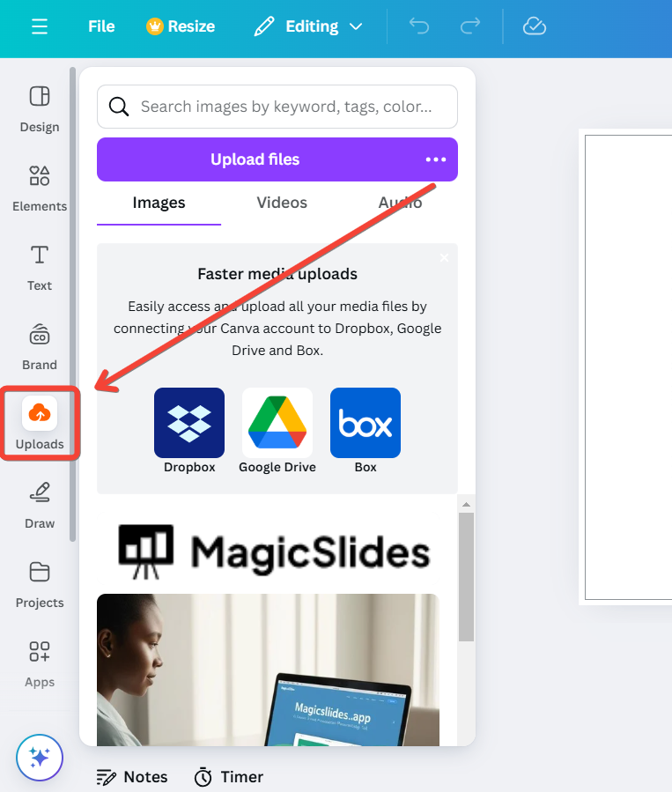Image resolution: width=672 pixels, height=792 pixels.
Task: Select the woman with laptop photo
Action: (268, 670)
